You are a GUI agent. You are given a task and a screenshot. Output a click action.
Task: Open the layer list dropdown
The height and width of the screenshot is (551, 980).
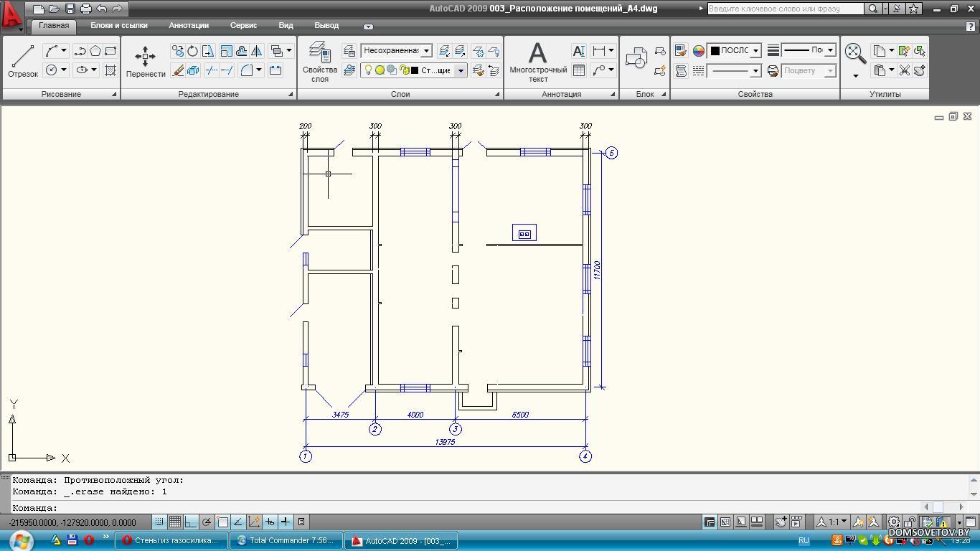[461, 70]
